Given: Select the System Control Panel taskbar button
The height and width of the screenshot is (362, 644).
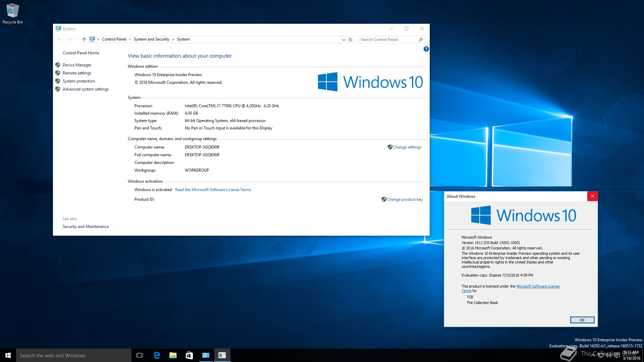Looking at the screenshot, I should (x=206, y=355).
